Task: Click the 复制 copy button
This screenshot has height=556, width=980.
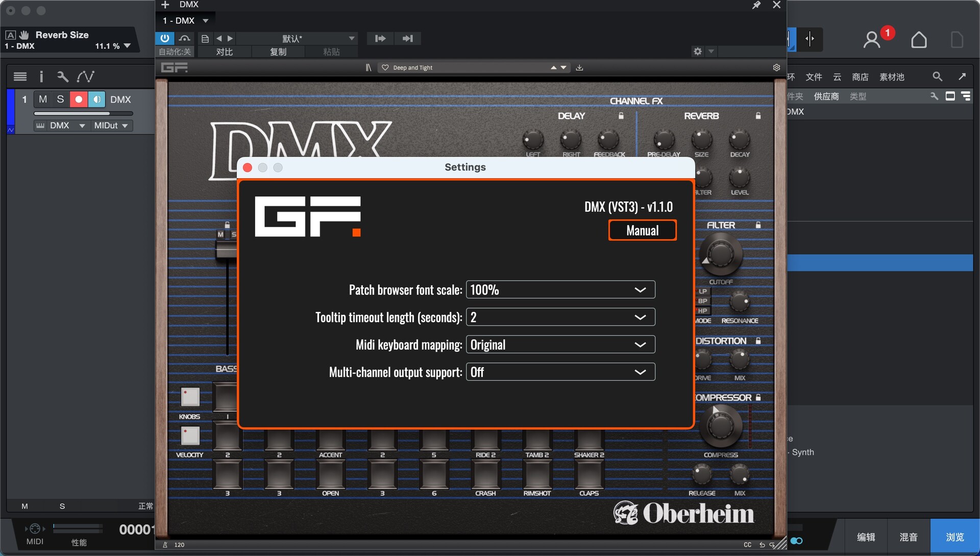Action: click(278, 52)
